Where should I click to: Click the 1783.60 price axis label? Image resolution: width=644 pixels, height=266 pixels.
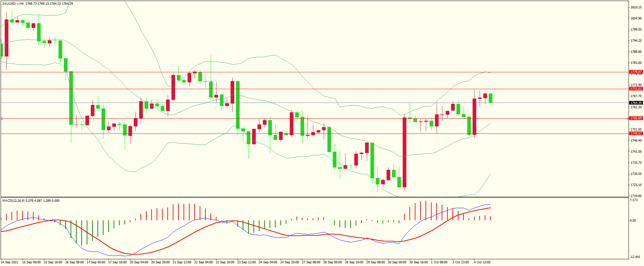pos(636,63)
